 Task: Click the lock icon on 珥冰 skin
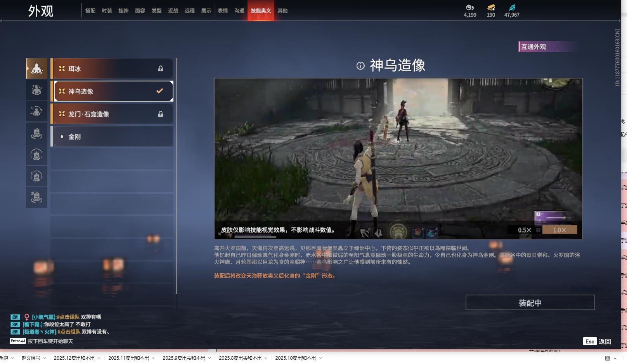click(x=160, y=69)
